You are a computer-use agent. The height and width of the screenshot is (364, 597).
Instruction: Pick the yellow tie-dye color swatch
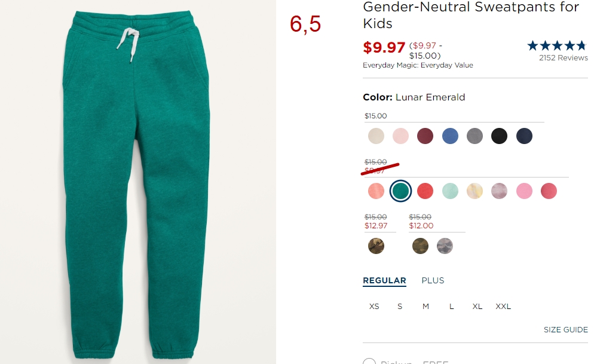coord(474,191)
